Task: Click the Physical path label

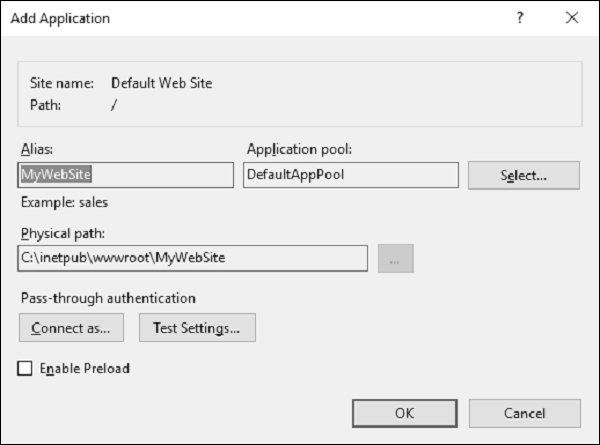Action: 60,232
